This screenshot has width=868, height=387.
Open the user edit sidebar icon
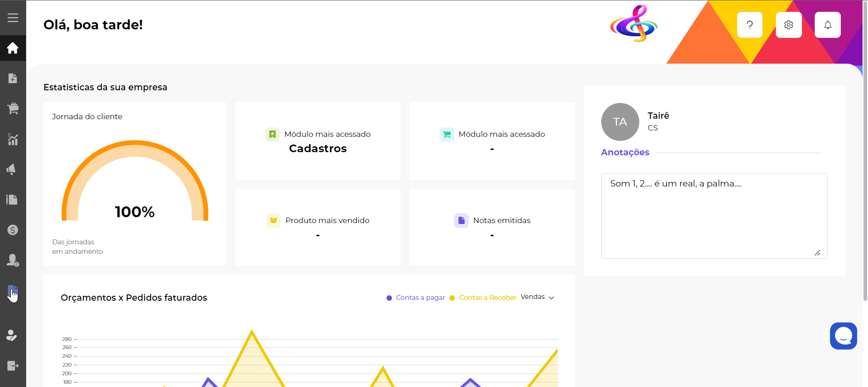point(12,336)
